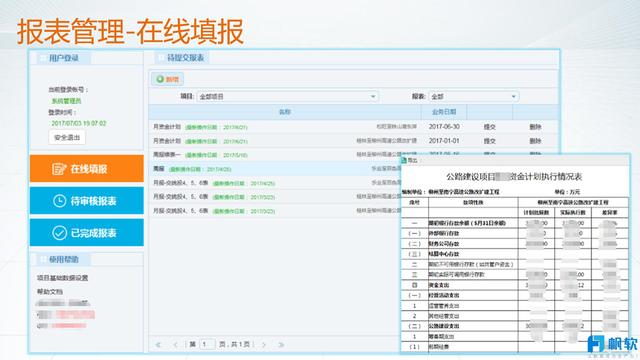
Task: Open the 项目 dropdown showing 全部项目
Action: pyautogui.click(x=287, y=96)
